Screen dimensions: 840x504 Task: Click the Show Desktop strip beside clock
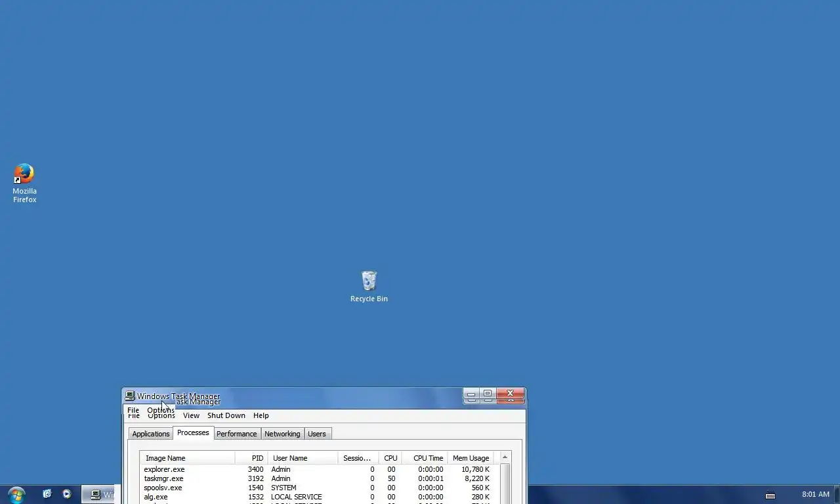(x=836, y=494)
